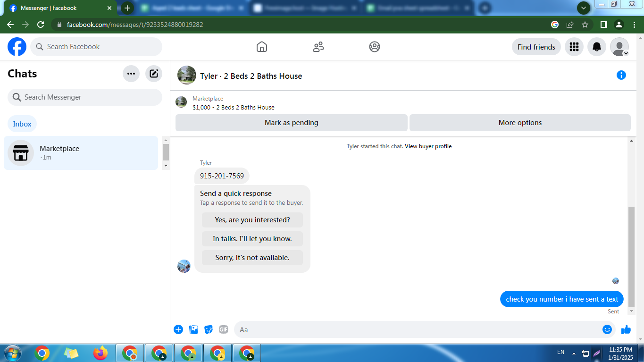This screenshot has height=362, width=644.
Task: Choose a sticker icon in composer
Action: [x=209, y=329]
